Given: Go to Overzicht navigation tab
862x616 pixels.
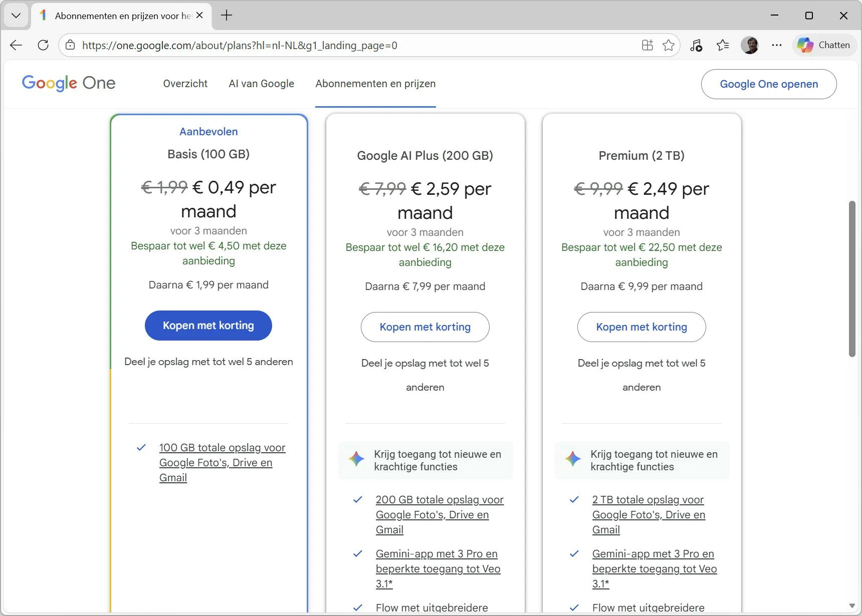Looking at the screenshot, I should click(x=185, y=84).
